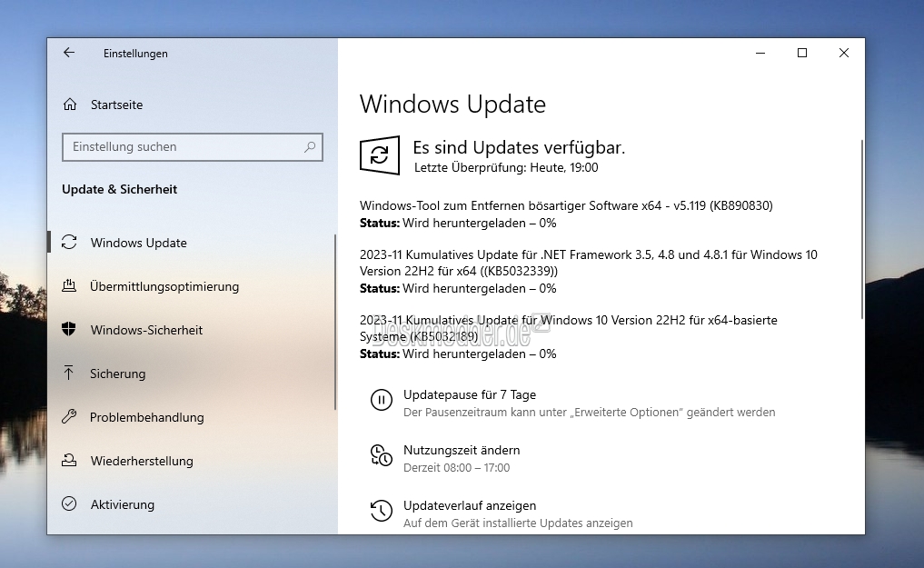Click the main content vertical scrollbar

[x=861, y=230]
